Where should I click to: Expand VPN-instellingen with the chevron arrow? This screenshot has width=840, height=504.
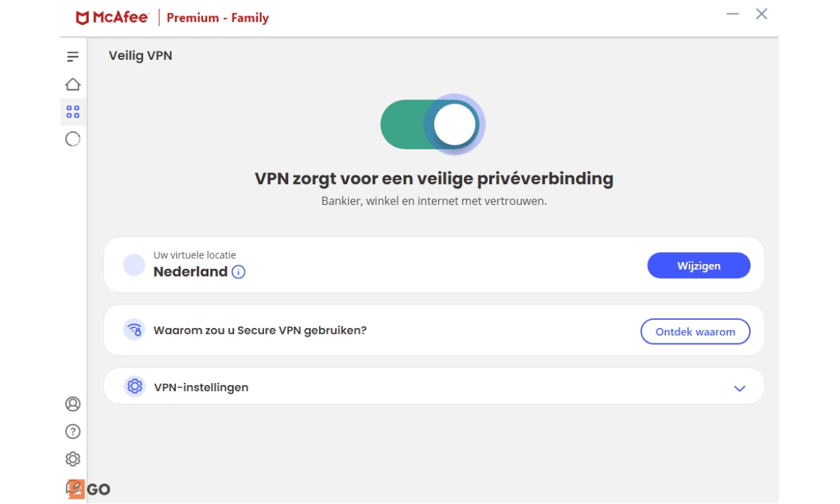tap(739, 388)
